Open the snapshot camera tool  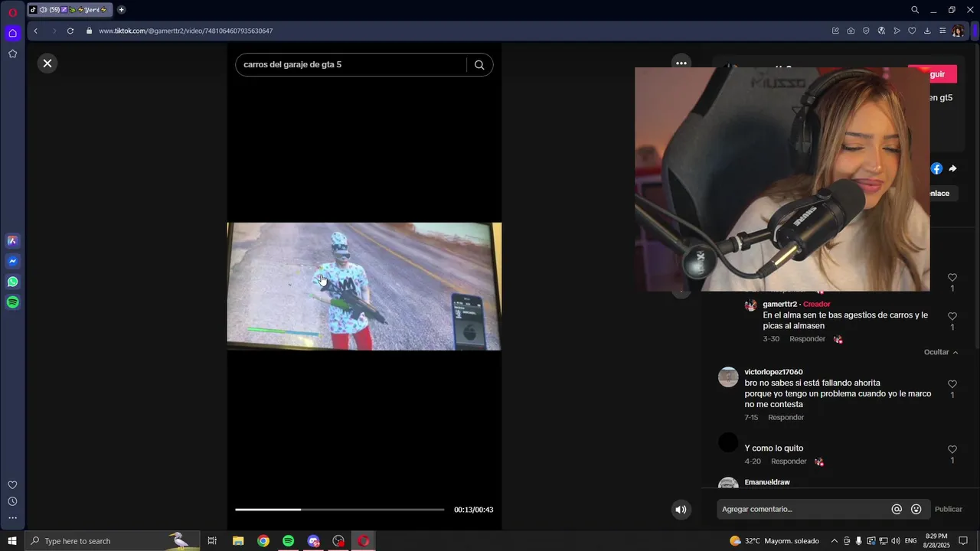tap(851, 31)
